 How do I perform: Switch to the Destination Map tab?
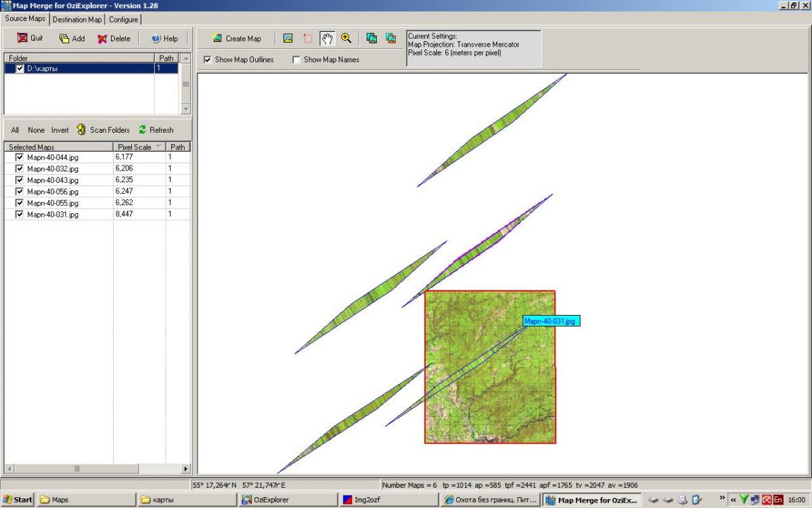click(x=77, y=20)
